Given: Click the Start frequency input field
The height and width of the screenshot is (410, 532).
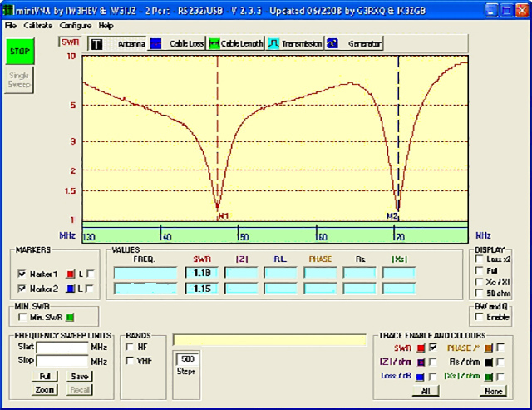Looking at the screenshot, I should [x=62, y=348].
